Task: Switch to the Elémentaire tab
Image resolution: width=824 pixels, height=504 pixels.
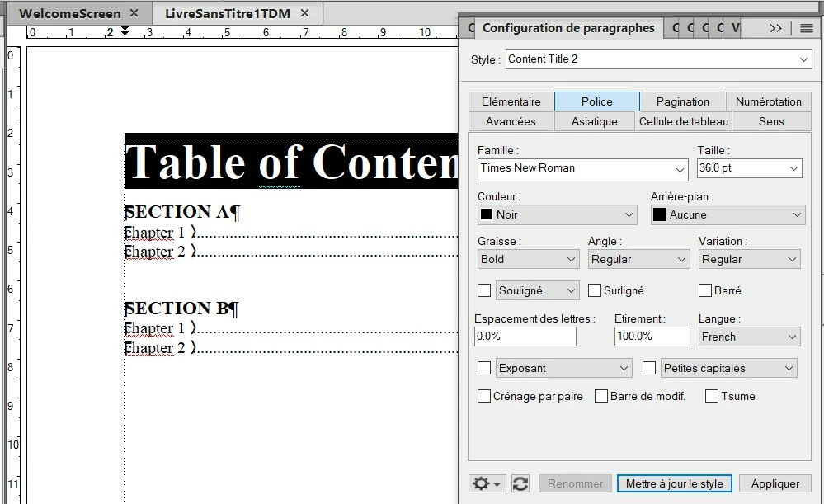Action: (x=511, y=101)
